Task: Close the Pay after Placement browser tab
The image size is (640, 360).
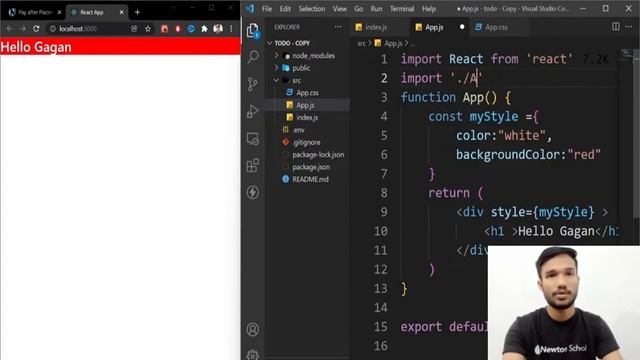Action: (x=59, y=12)
